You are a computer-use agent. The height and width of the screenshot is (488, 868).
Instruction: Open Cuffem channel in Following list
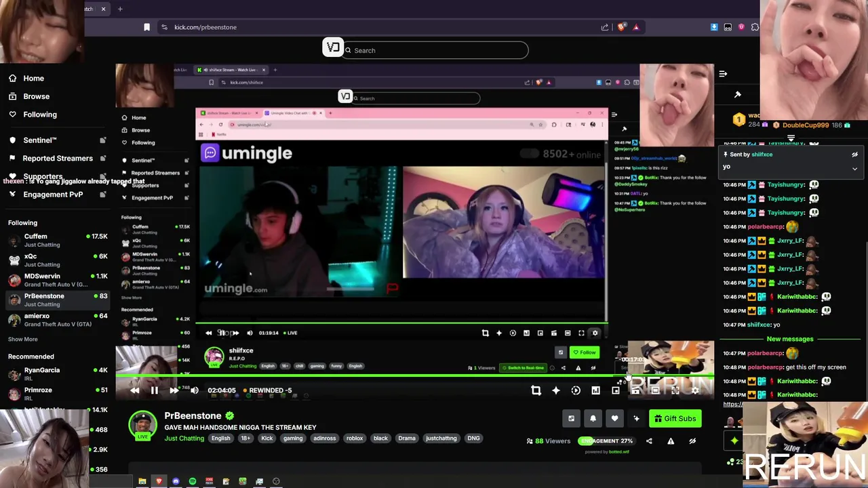(x=57, y=240)
